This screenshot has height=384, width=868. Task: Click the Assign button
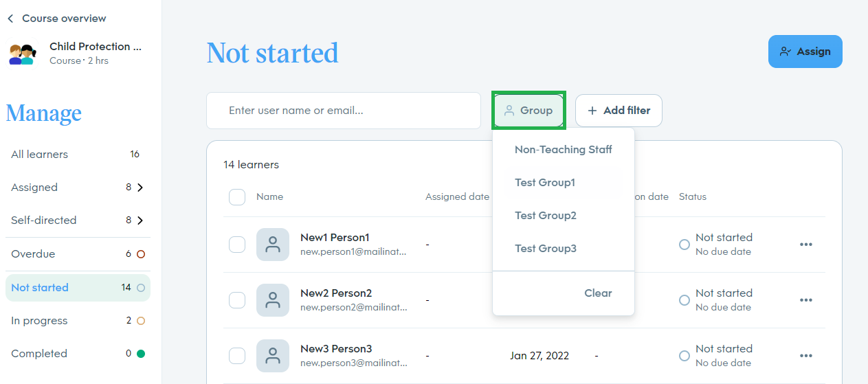click(x=805, y=52)
